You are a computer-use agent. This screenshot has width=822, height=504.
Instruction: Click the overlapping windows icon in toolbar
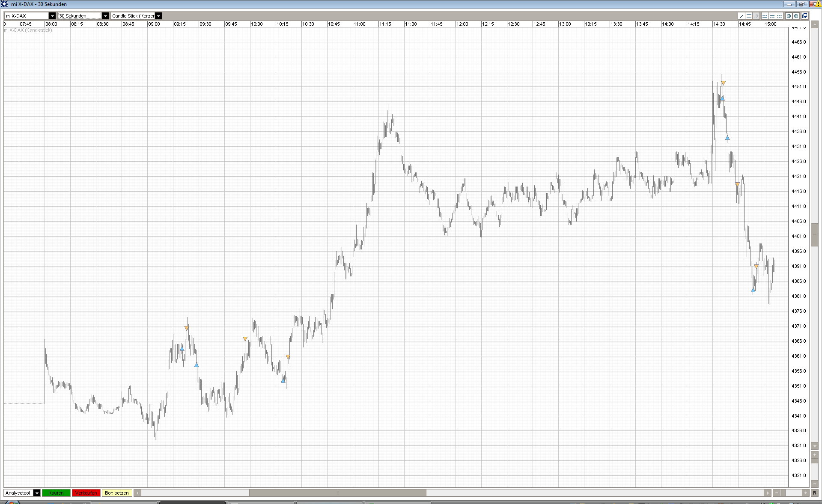click(x=804, y=16)
